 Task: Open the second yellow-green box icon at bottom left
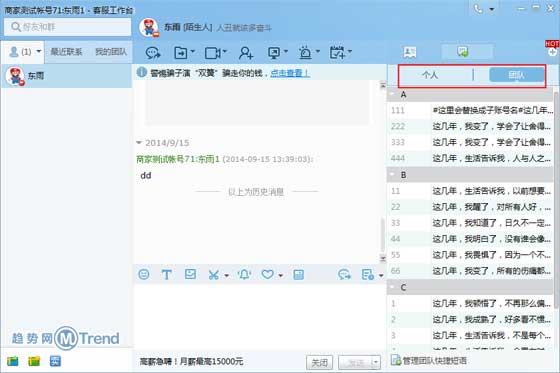tap(34, 361)
